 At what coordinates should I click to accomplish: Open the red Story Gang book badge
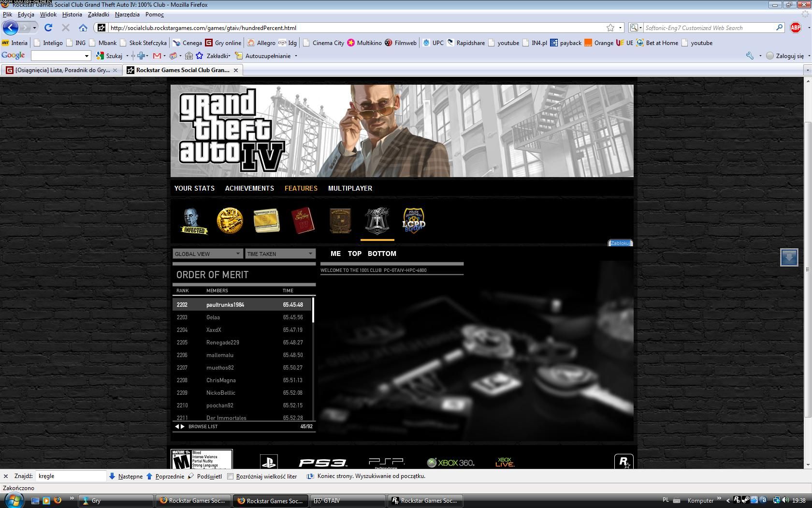tap(303, 221)
